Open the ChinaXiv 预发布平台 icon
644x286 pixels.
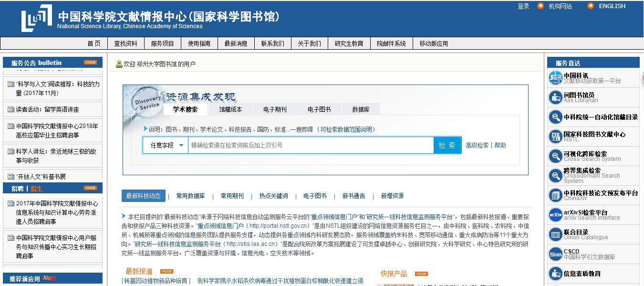pos(555,194)
